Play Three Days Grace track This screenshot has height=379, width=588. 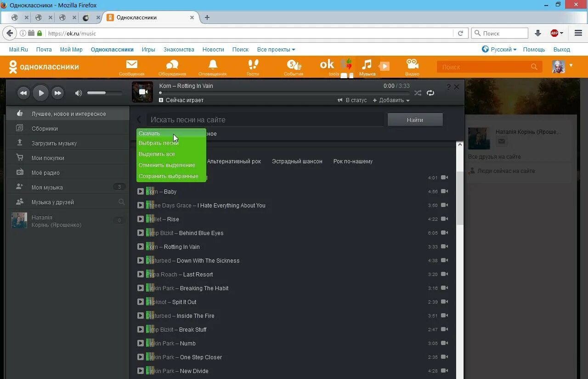(141, 205)
